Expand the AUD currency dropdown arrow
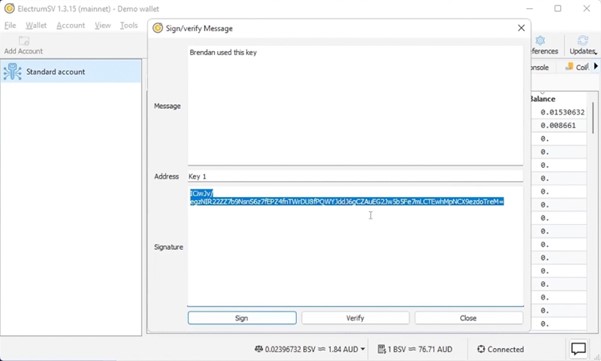 pyautogui.click(x=363, y=349)
